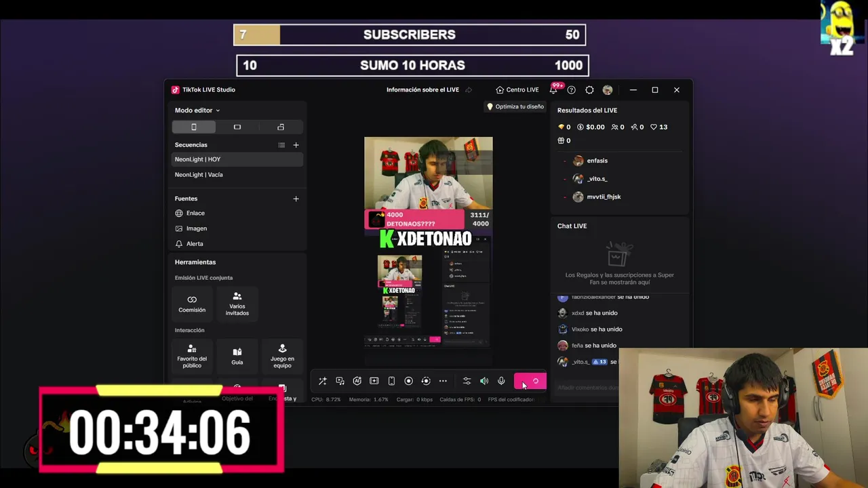Image resolution: width=868 pixels, height=488 pixels.
Task: Click the CPU 8.72% status entry
Action: click(325, 399)
